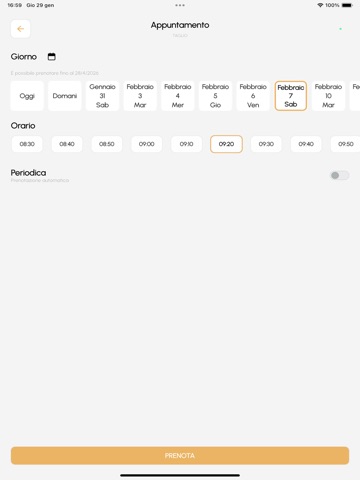The image size is (360, 480).
Task: Toggle the Periodica automatic booking switch
Action: click(339, 175)
